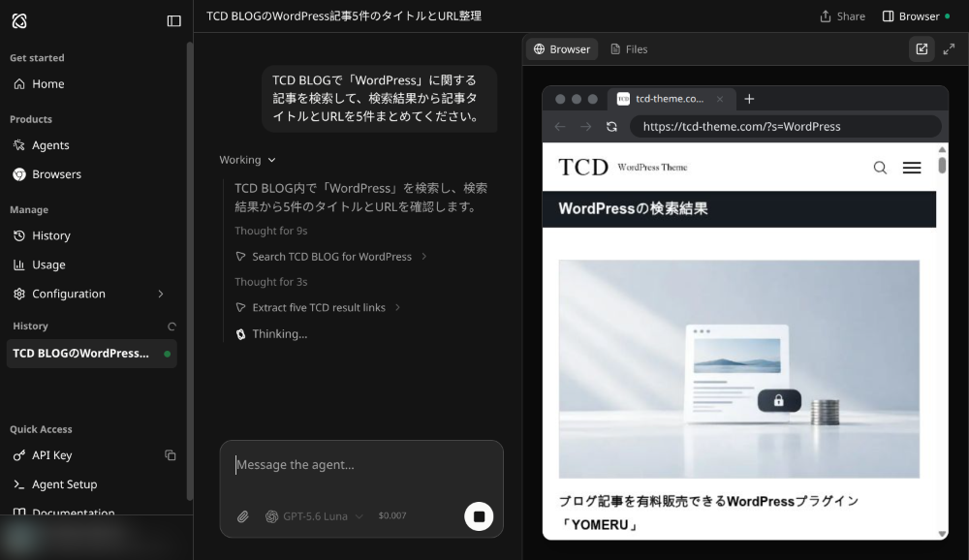This screenshot has height=560, width=969.
Task: Expand the Extract five TCD result links step
Action: pyautogui.click(x=318, y=307)
